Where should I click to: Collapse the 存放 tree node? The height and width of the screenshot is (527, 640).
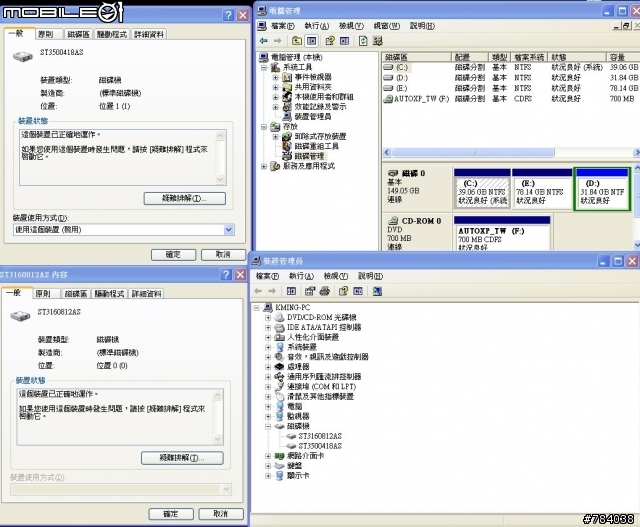(264, 127)
